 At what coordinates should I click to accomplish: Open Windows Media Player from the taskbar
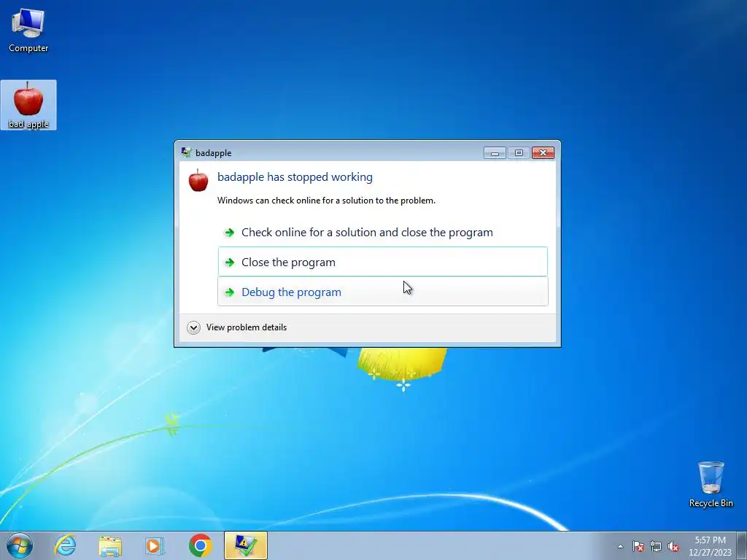point(155,545)
